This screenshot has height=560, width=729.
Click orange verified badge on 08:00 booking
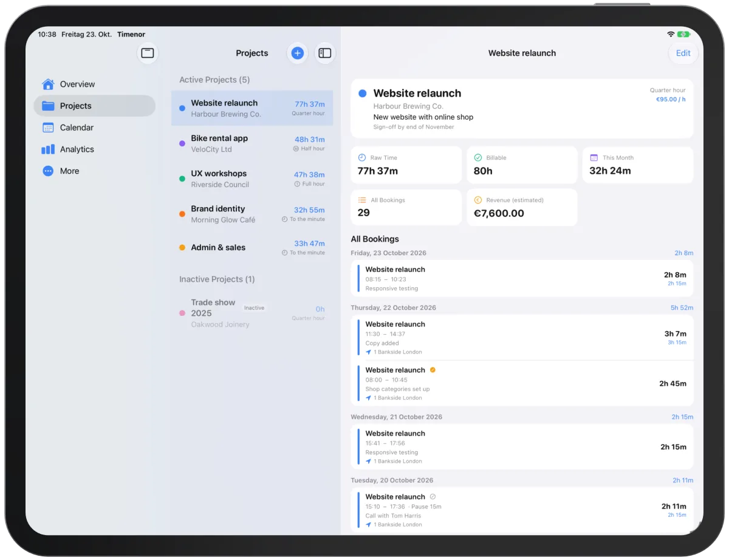433,370
